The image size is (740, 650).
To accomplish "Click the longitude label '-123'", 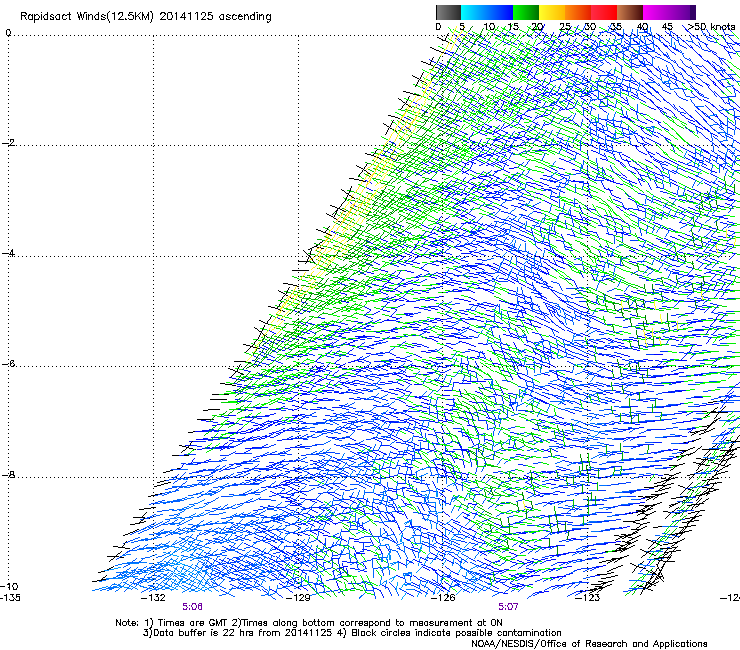I will pyautogui.click(x=588, y=598).
